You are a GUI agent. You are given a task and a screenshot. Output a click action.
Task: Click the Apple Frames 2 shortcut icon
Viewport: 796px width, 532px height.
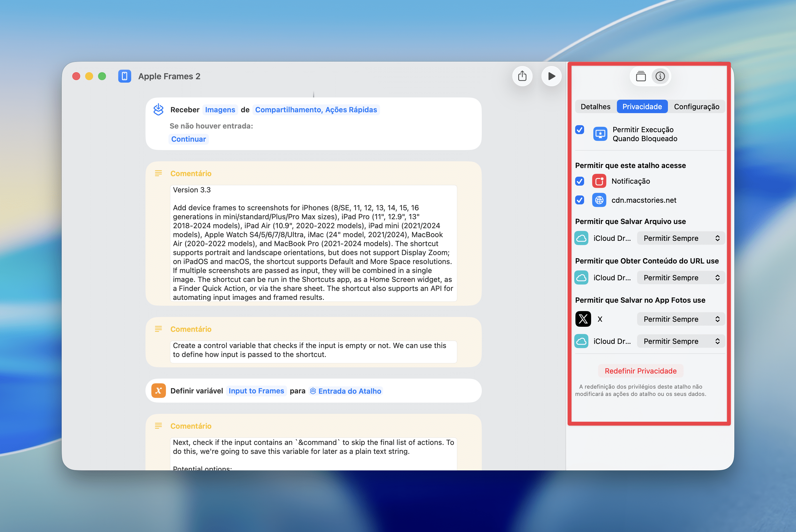pos(125,76)
